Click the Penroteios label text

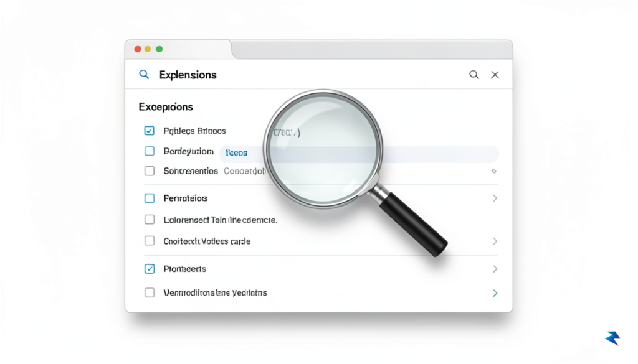pos(186,198)
